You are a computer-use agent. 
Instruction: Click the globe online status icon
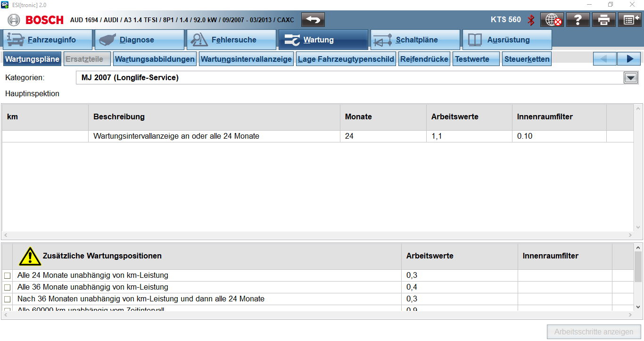[x=552, y=20]
